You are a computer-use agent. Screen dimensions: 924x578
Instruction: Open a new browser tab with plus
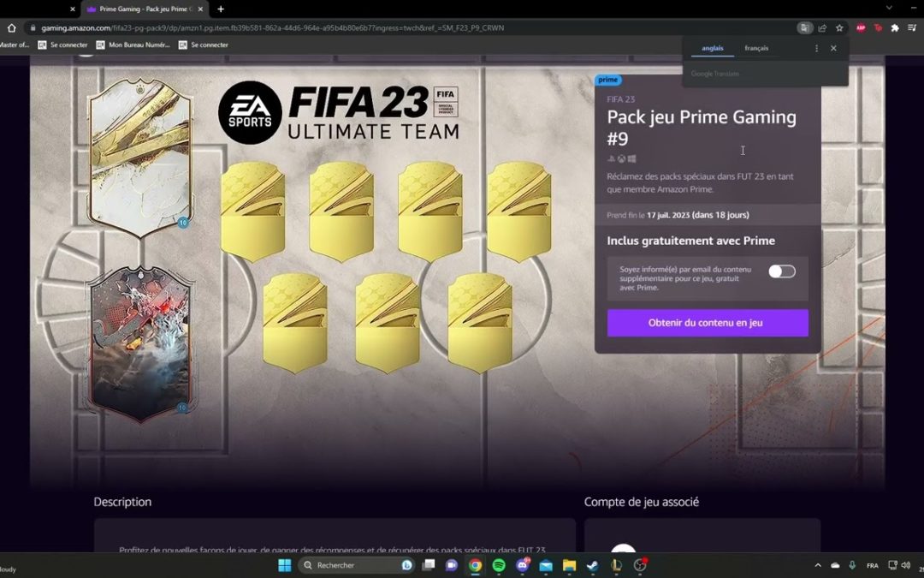pyautogui.click(x=221, y=9)
